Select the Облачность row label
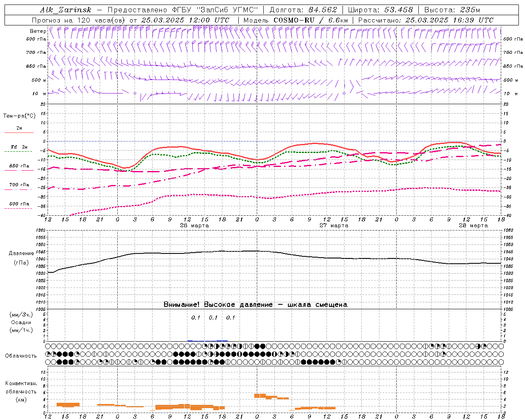This screenshot has width=525, height=420. (21, 356)
